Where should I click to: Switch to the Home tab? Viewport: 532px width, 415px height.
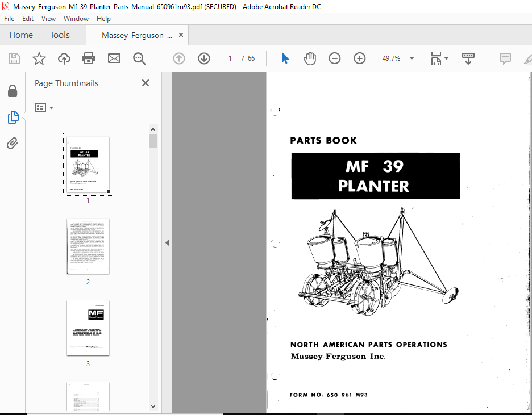[21, 35]
